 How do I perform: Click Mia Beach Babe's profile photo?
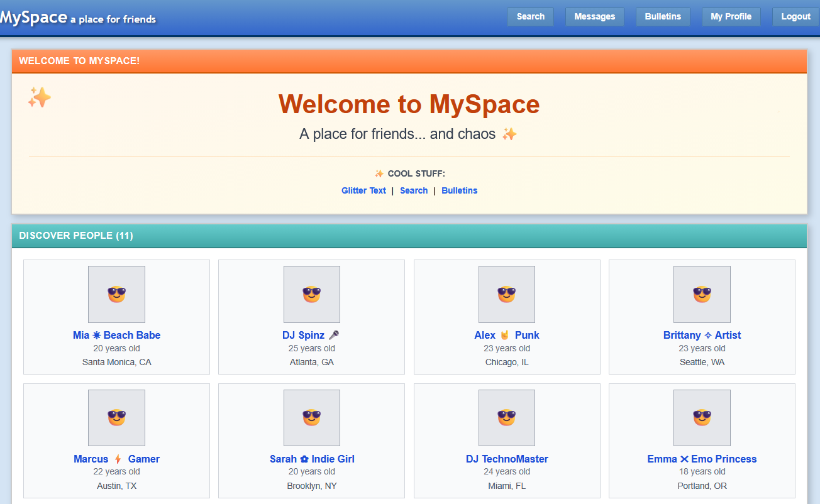[x=116, y=294]
